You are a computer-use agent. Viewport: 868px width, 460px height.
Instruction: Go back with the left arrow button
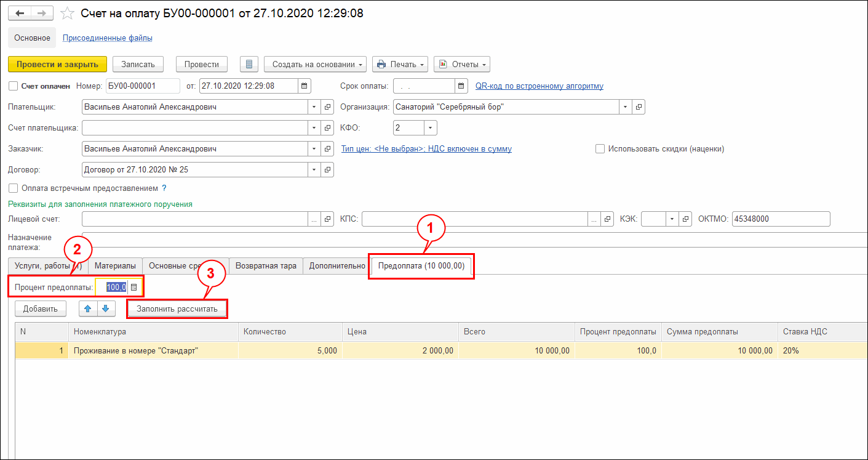coord(19,13)
